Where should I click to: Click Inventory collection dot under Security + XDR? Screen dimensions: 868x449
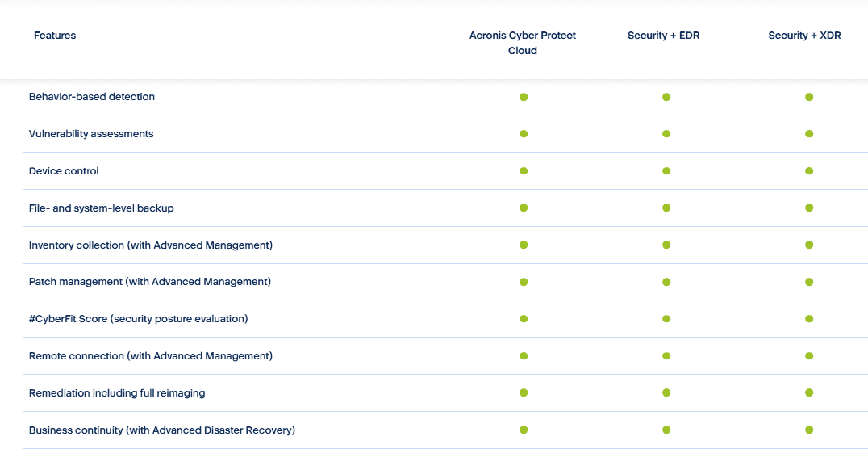point(809,245)
